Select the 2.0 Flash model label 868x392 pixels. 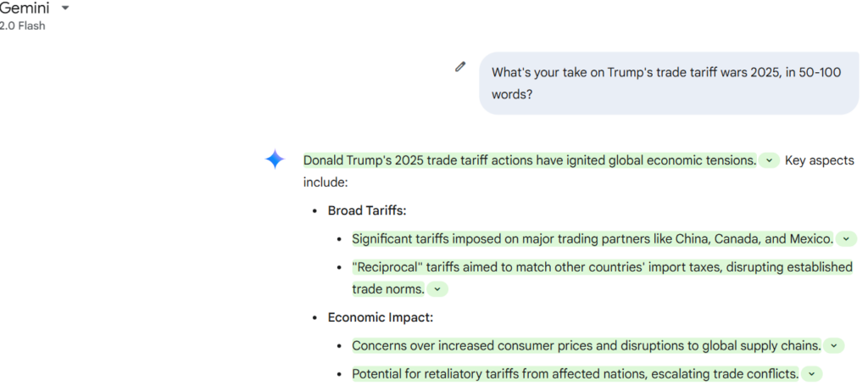tap(22, 26)
